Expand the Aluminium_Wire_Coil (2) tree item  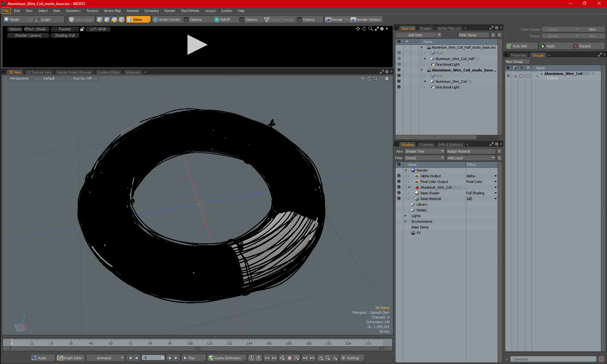(x=425, y=82)
